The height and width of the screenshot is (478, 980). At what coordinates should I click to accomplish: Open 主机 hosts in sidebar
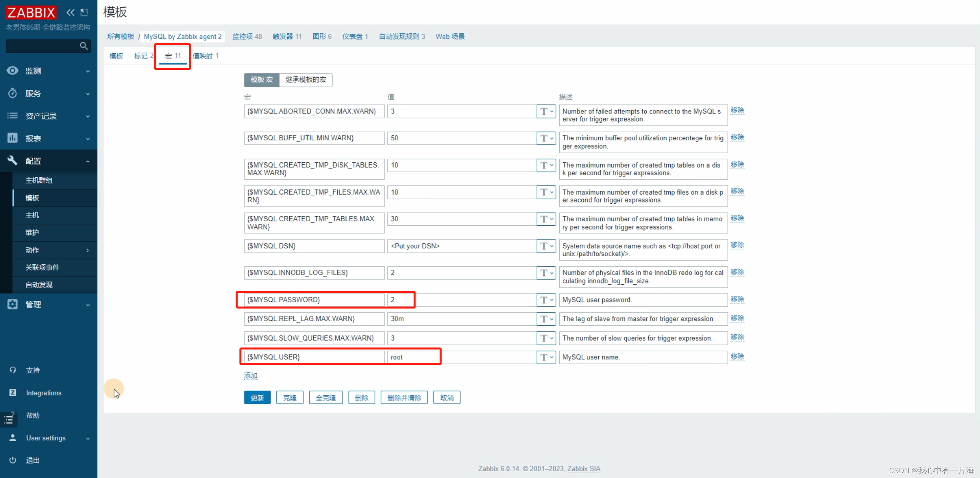(x=32, y=215)
